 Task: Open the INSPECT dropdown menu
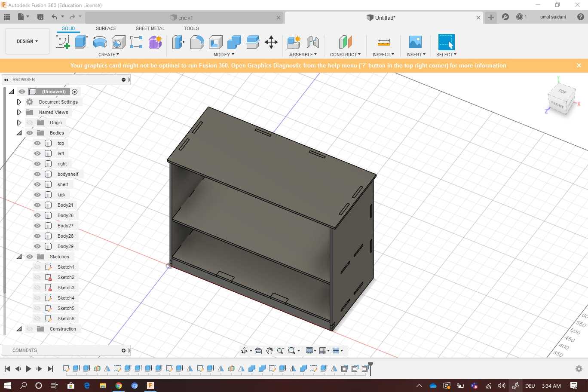coord(383,55)
